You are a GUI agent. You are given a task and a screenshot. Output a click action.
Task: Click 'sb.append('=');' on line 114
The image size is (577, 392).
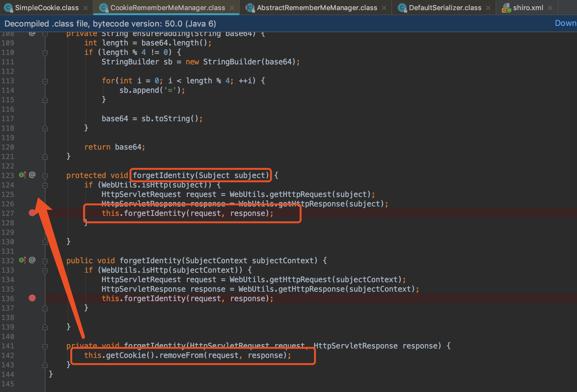tap(152, 90)
